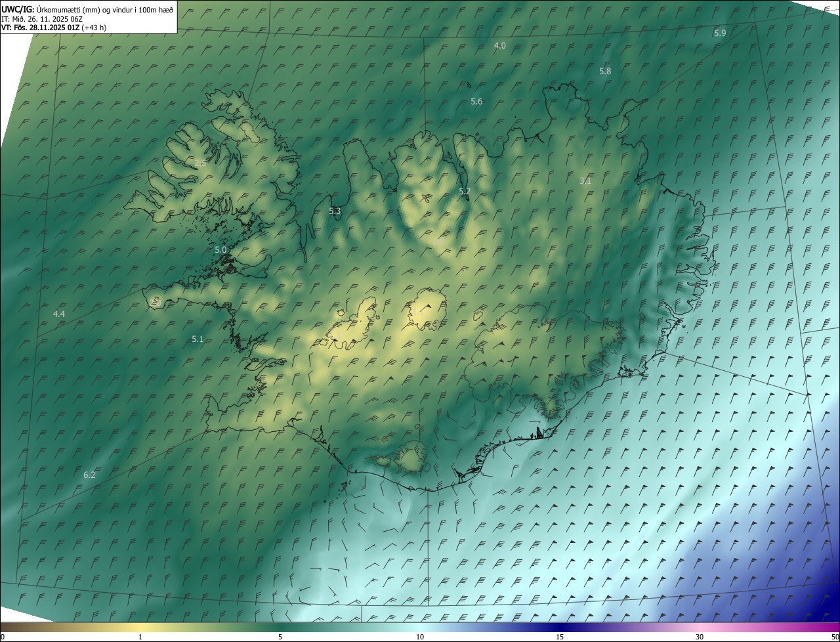Click the 5.2 value label

point(465,191)
